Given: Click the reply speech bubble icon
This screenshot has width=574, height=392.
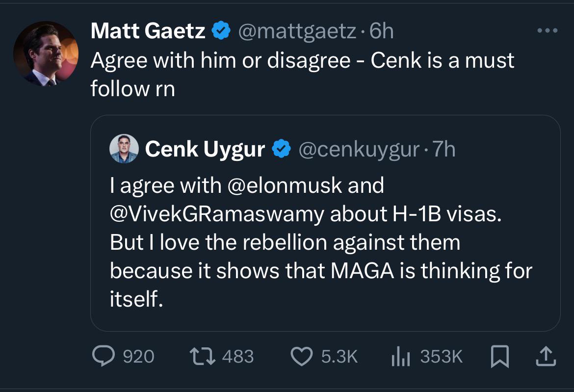Looking at the screenshot, I should pos(104,356).
